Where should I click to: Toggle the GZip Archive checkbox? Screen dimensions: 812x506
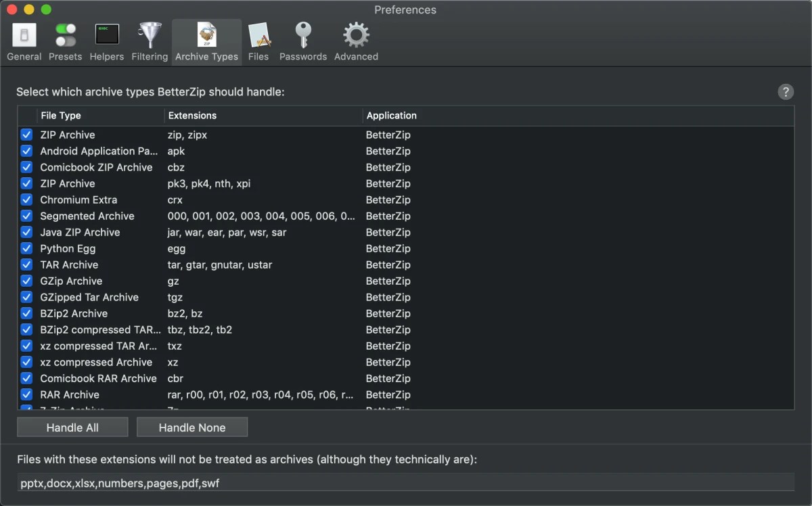tap(26, 281)
